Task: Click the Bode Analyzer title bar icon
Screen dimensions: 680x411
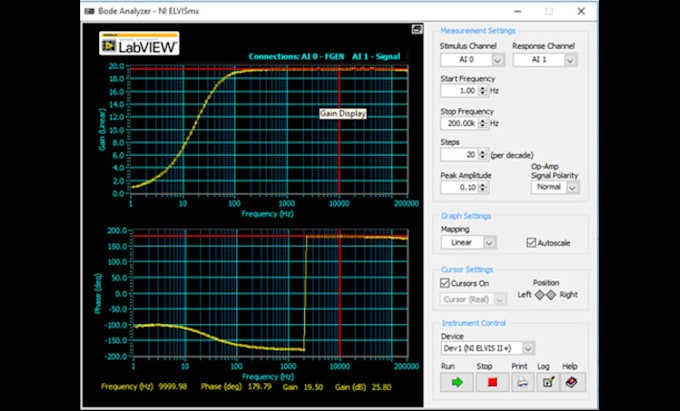Action: [90, 11]
